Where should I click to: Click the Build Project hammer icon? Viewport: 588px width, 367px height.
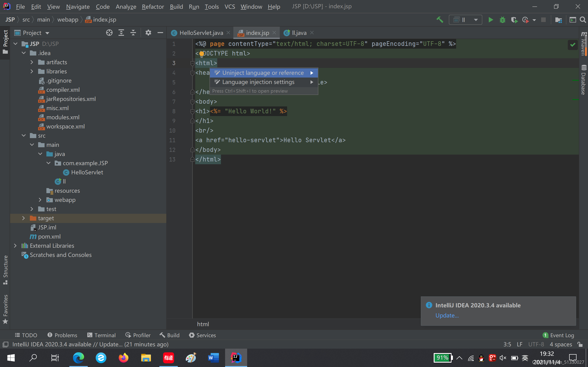(x=440, y=20)
